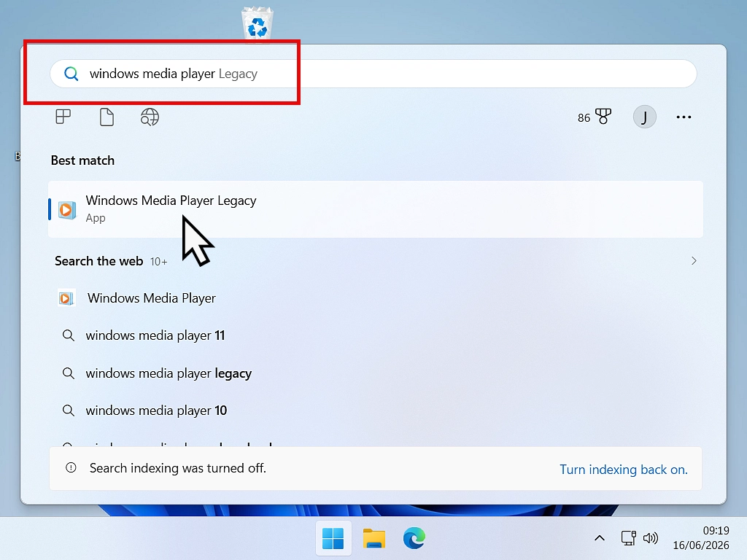
Task: Launch Microsoft Edge from the taskbar
Action: tap(414, 539)
